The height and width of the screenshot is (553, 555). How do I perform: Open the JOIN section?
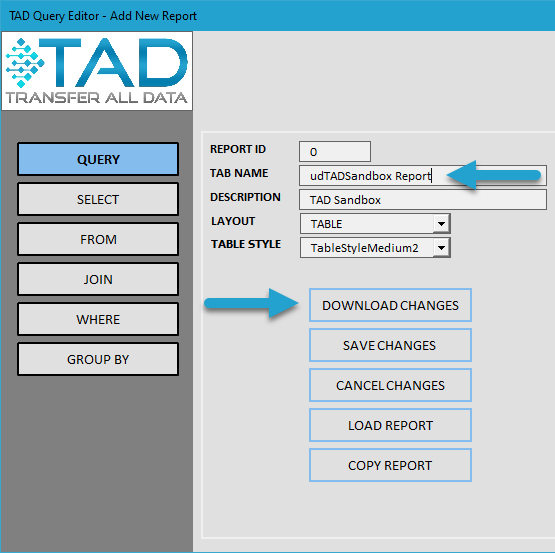(98, 279)
